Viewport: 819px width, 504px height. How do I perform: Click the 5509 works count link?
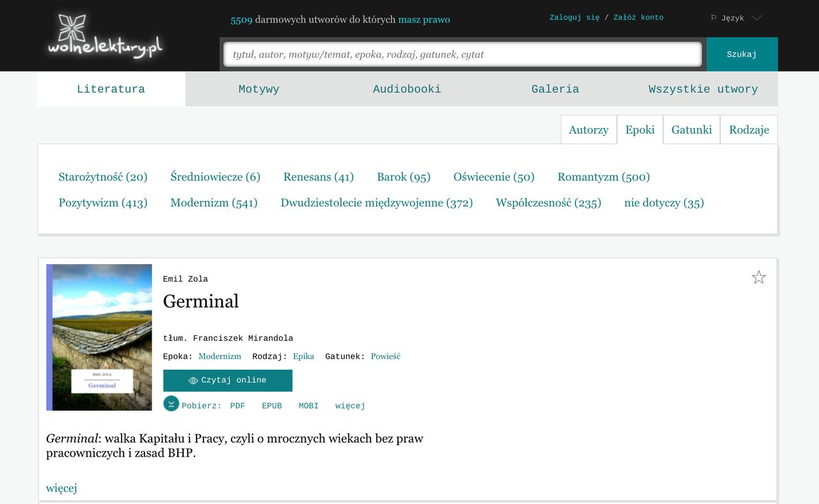241,20
